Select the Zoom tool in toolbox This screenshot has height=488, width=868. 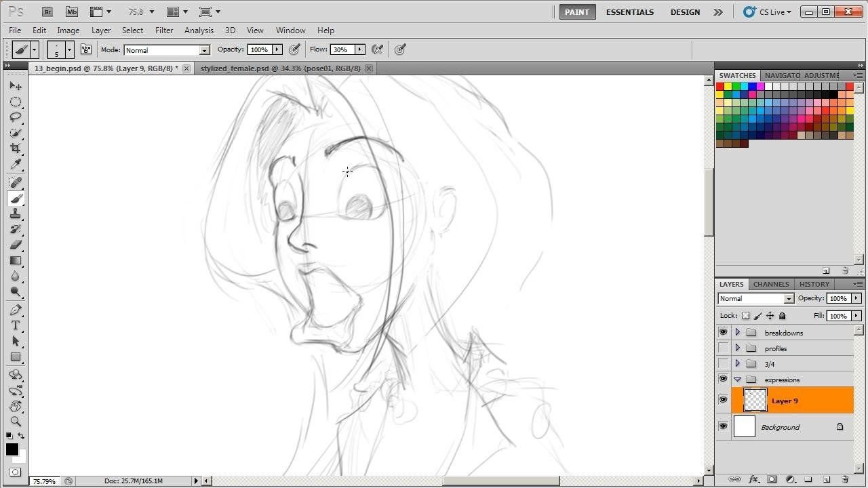pyautogui.click(x=16, y=421)
